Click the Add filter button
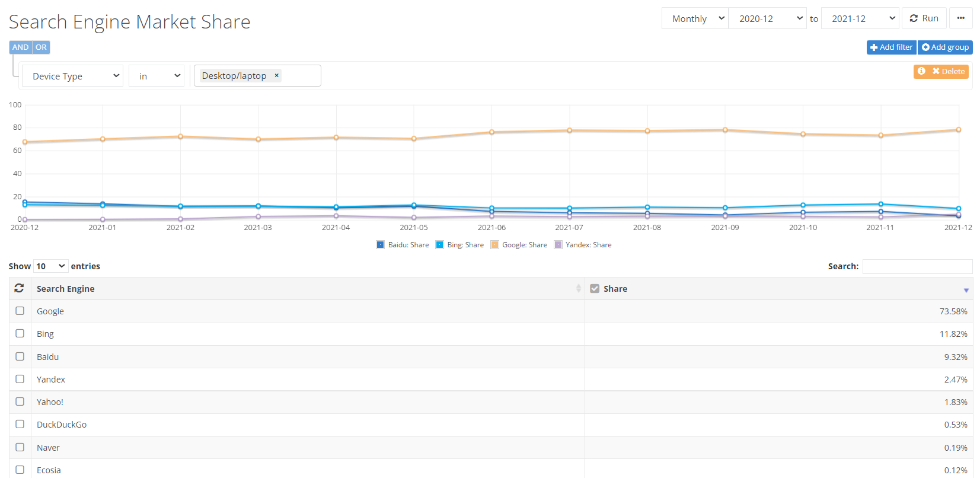 pyautogui.click(x=892, y=47)
